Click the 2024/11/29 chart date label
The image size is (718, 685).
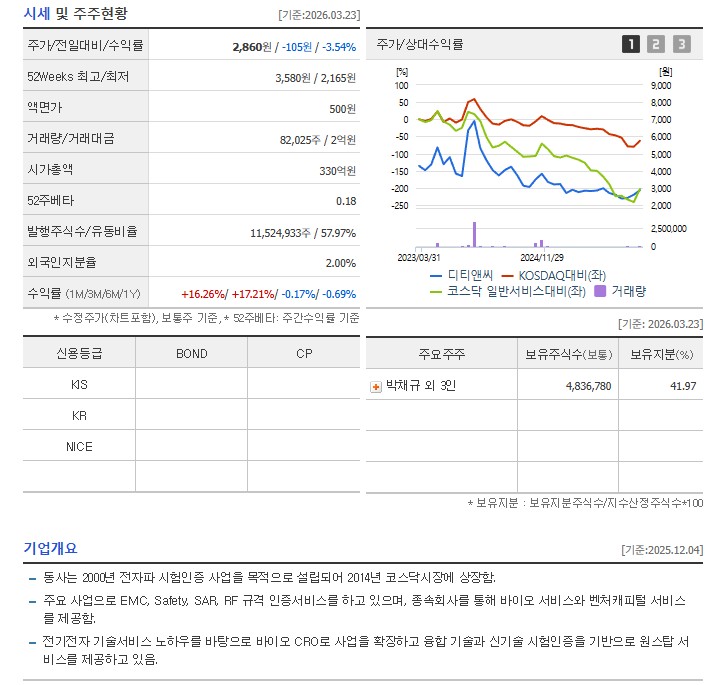coord(542,257)
